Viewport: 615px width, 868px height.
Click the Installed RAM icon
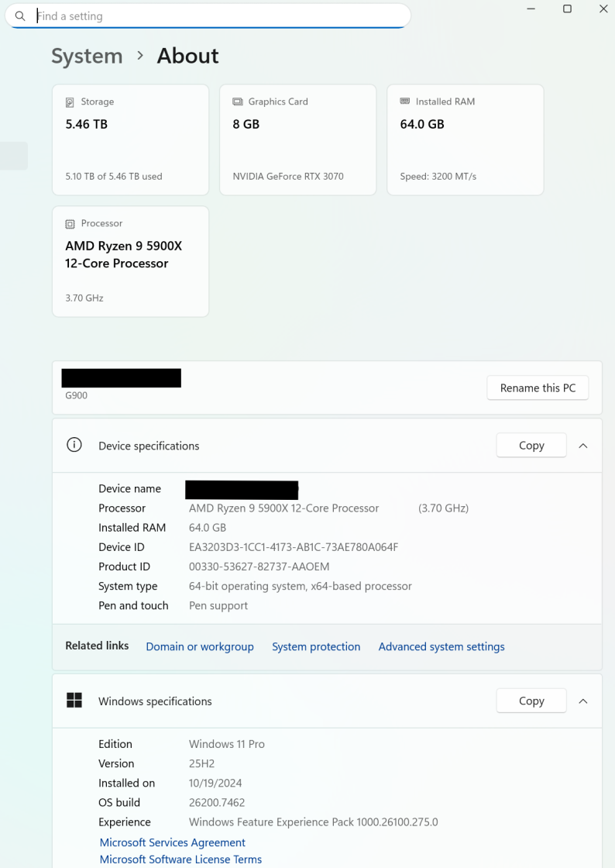[x=405, y=102]
